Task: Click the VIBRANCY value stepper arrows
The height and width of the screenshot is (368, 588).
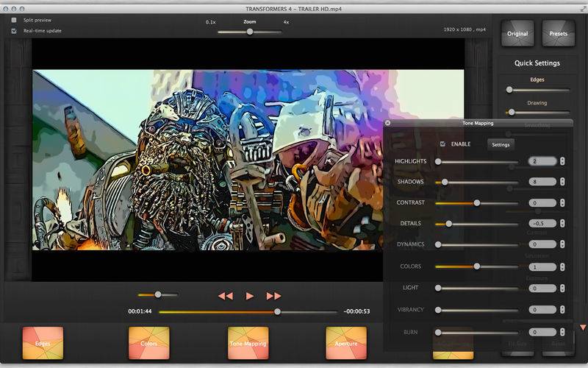Action: [562, 310]
